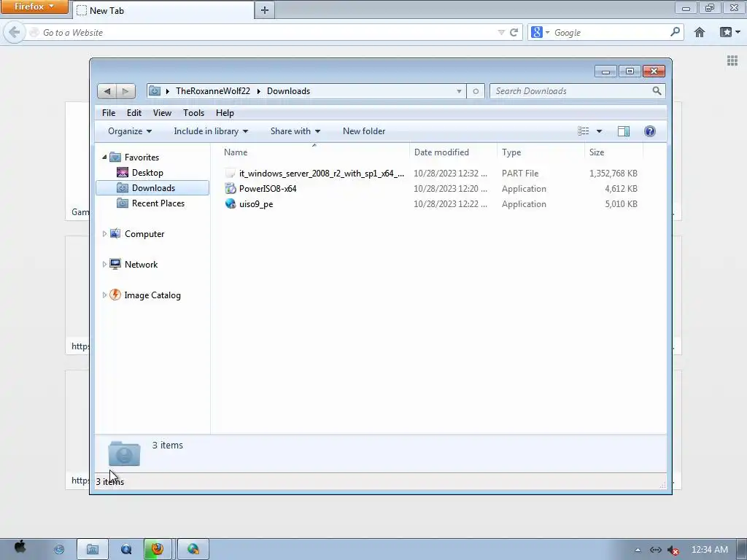The width and height of the screenshot is (747, 560).
Task: Click the file explorer taskbar button
Action: tap(93, 549)
